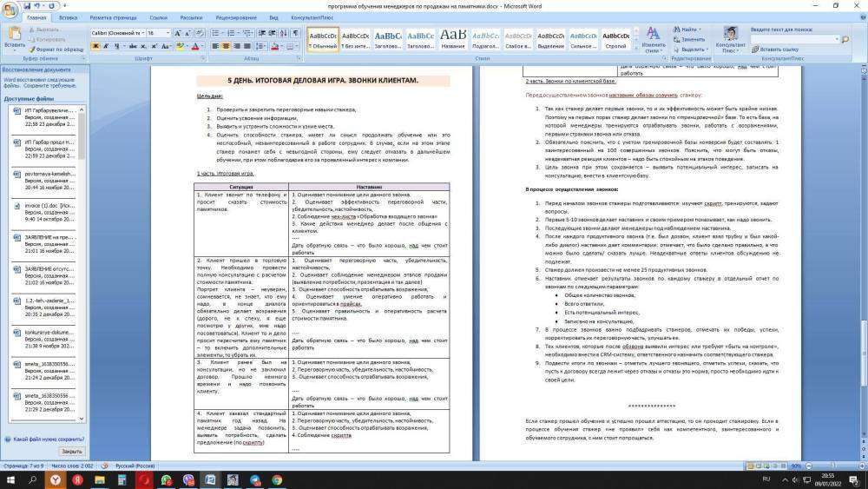Click the Какой файл нужно сохранить link
Viewport: 868px width, 489px height.
49,439
